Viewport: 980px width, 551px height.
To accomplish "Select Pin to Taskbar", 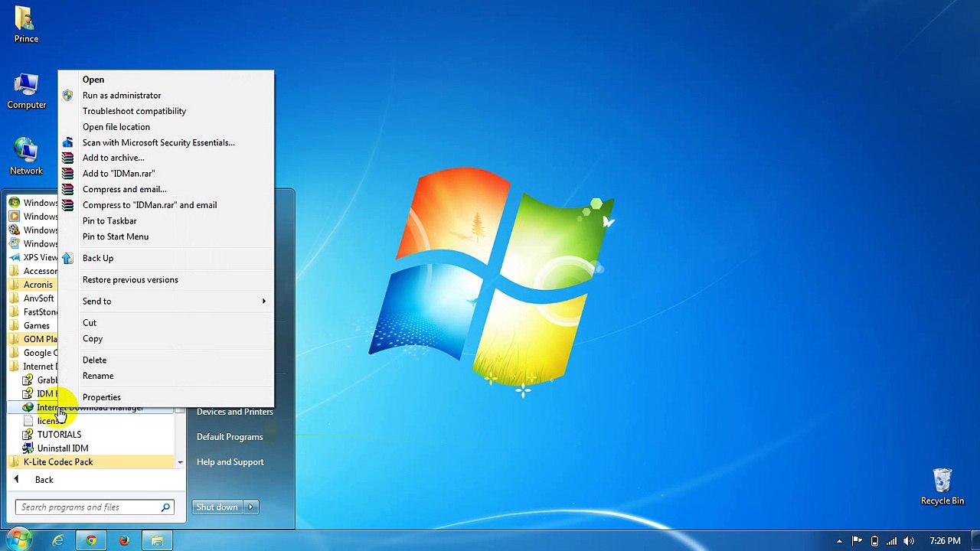I will [x=165, y=221].
